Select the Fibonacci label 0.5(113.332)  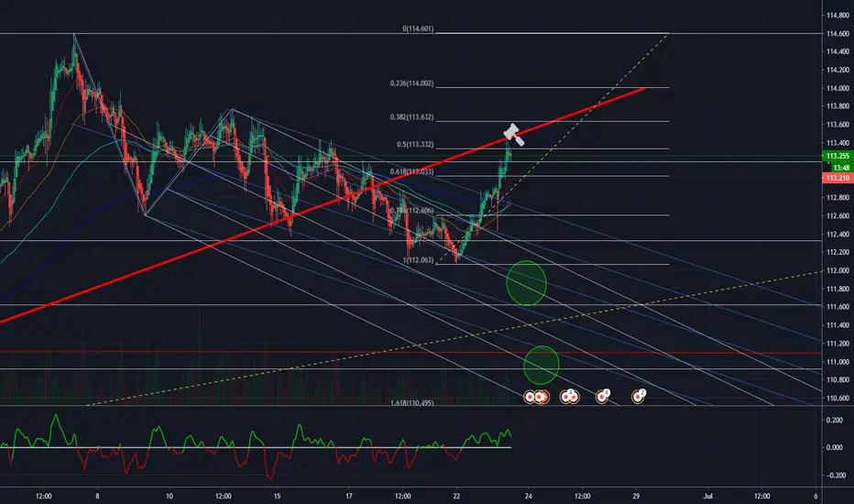[415, 145]
